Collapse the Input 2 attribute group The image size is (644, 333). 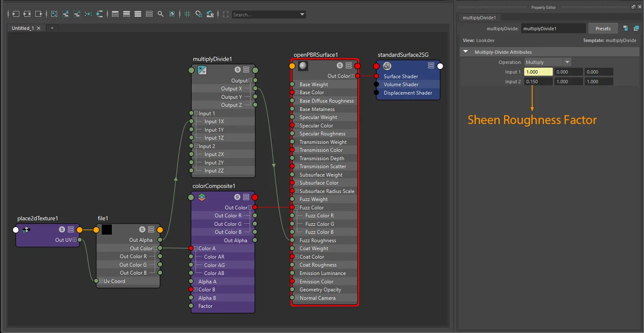tap(196, 146)
